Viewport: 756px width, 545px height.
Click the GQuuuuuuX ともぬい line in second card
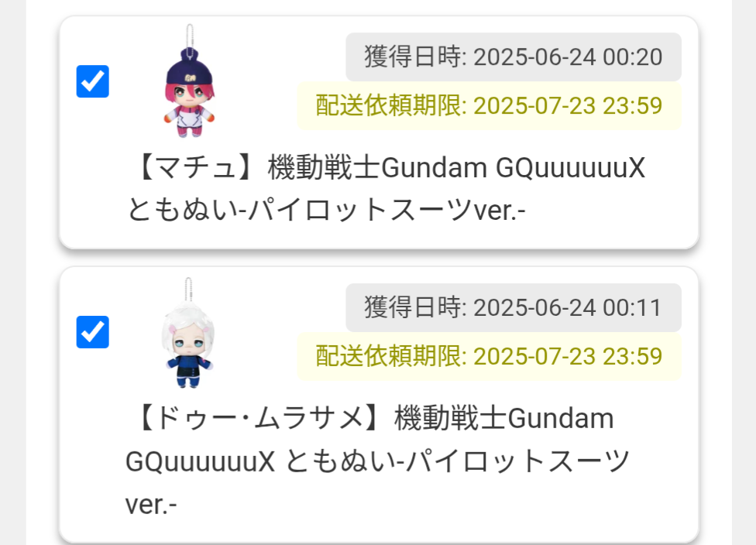tap(377, 461)
